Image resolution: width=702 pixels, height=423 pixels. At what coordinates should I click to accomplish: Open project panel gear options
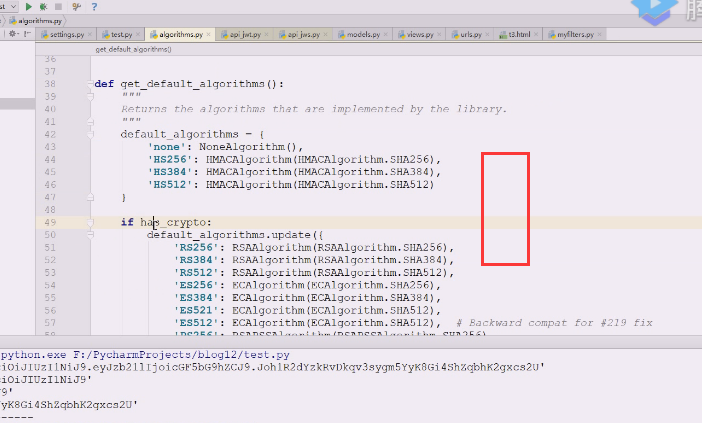tap(13, 34)
